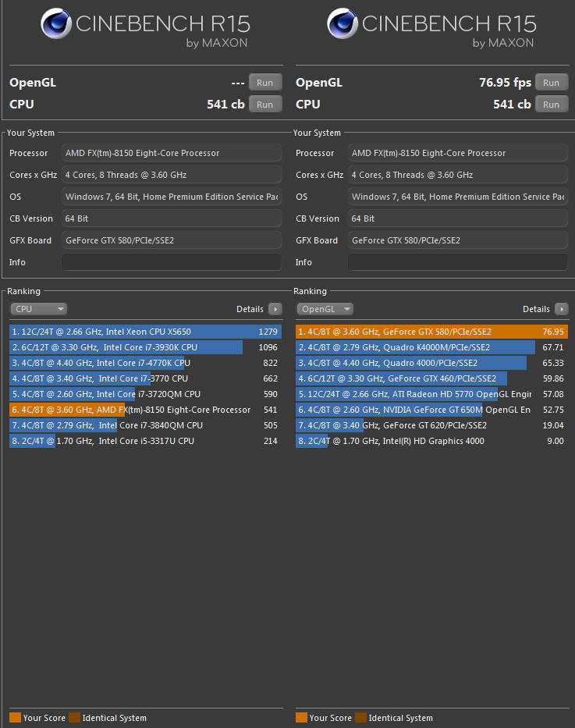Open the CPU ranking dropdown

click(x=39, y=309)
